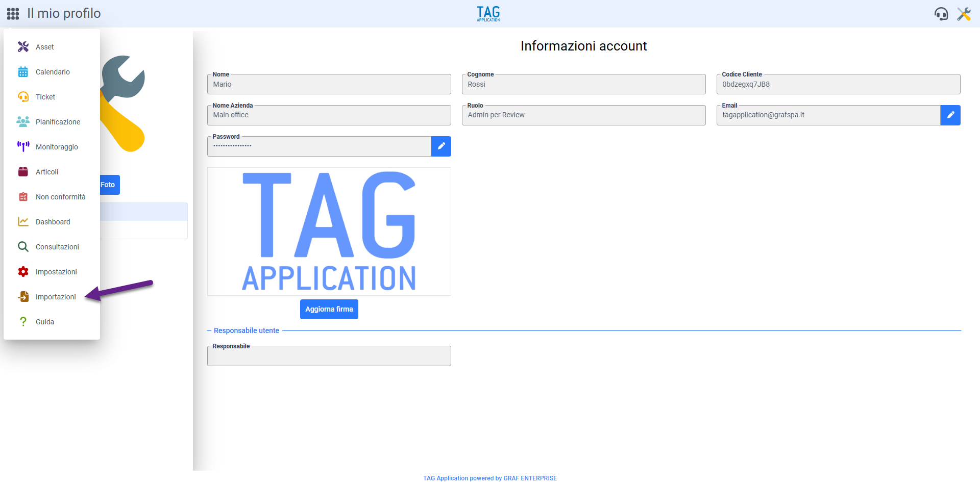Open the Impostazioni menu entry
Screen dimensions: 980x486
pyautogui.click(x=52, y=272)
